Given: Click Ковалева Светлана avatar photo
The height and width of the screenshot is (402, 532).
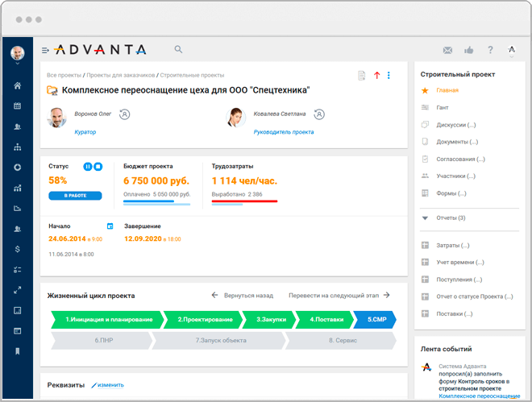Looking at the screenshot, I should pyautogui.click(x=236, y=118).
